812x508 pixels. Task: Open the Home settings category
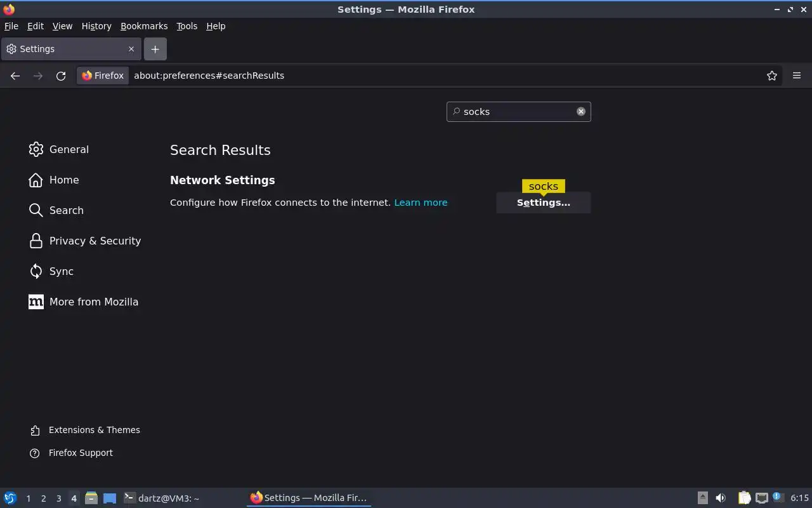click(x=54, y=180)
